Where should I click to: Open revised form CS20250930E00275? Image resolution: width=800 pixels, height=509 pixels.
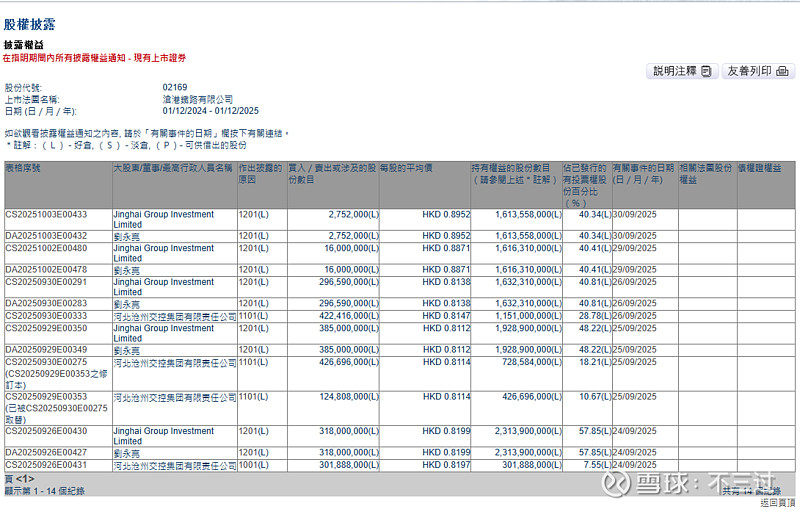46,362
